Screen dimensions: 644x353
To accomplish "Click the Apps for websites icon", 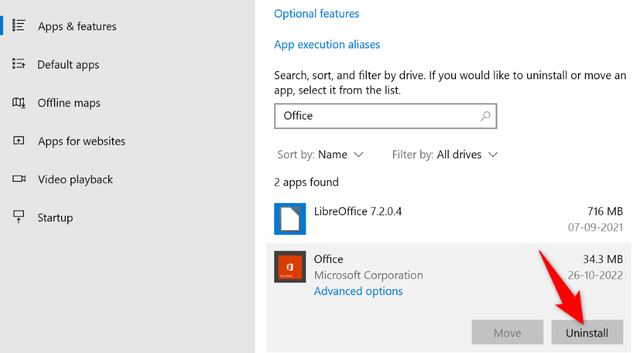I will pyautogui.click(x=19, y=141).
